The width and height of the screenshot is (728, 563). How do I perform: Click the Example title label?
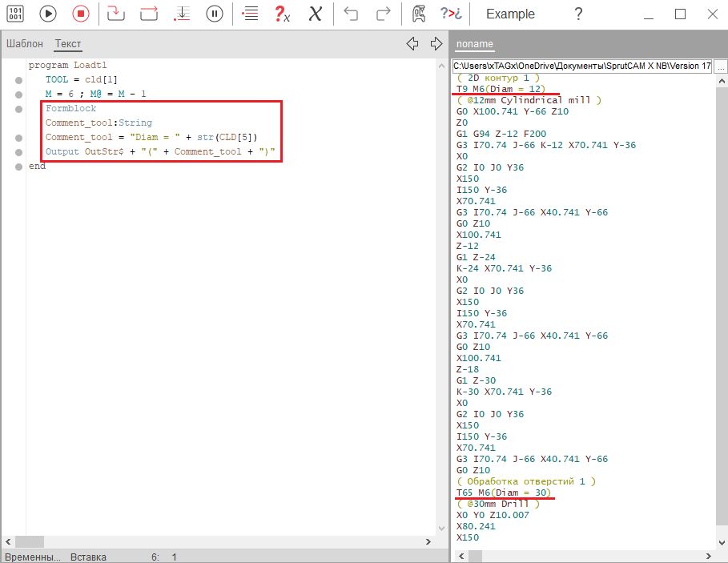[510, 14]
